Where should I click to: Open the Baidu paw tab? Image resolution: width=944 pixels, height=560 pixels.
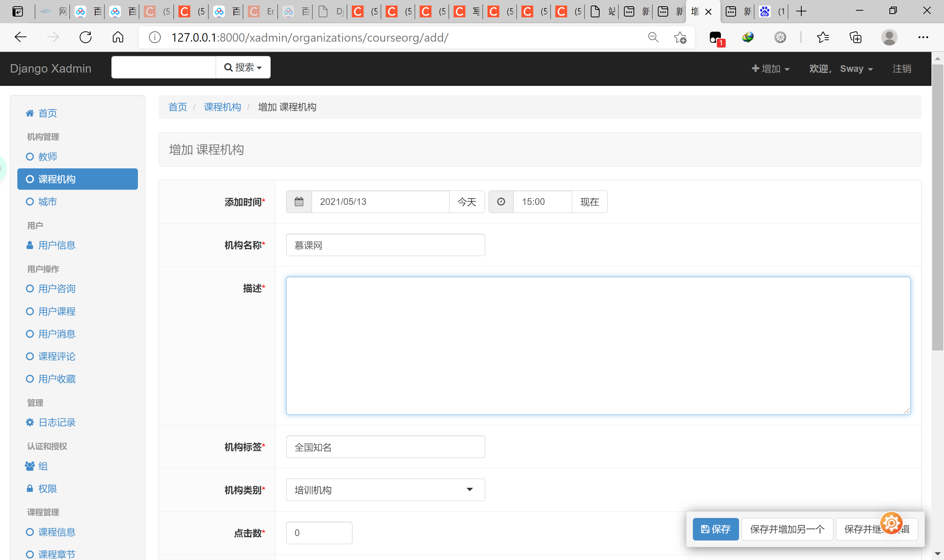[772, 12]
